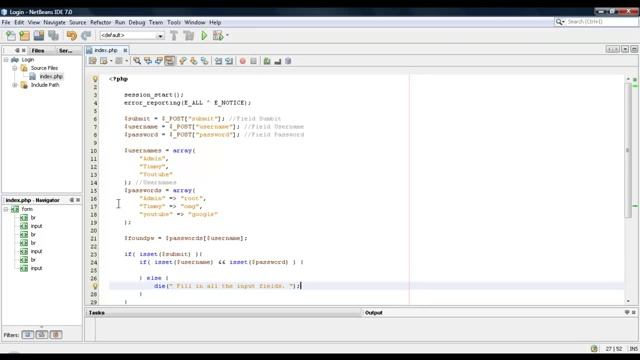Click the last icon in the editor toolbar

tap(288, 61)
